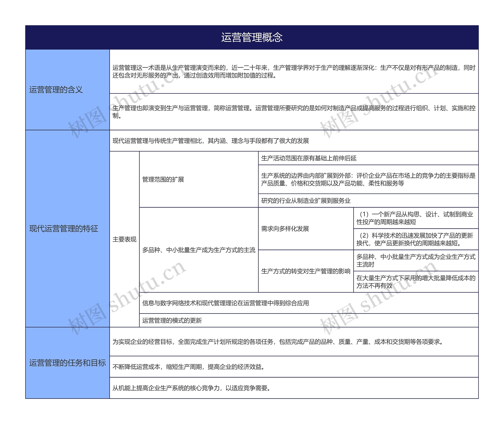This screenshot has width=504, height=424.
Task: Select the 运营管理的任务和目标 cell
Action: click(68, 363)
